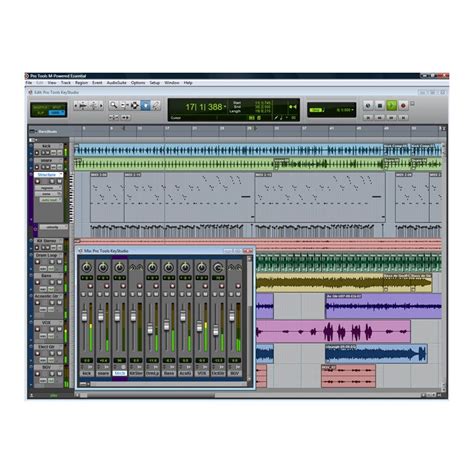474x474 pixels.
Task: Click the red Record transport button
Action: [x=403, y=106]
